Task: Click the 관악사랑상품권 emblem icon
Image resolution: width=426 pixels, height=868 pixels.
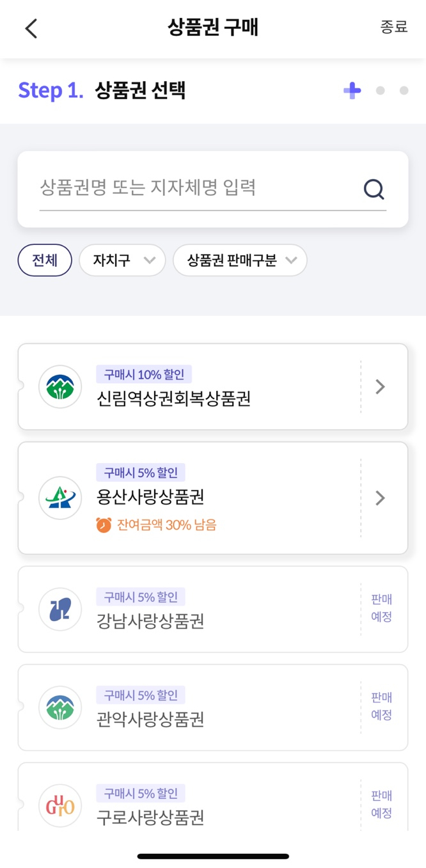Action: point(59,707)
